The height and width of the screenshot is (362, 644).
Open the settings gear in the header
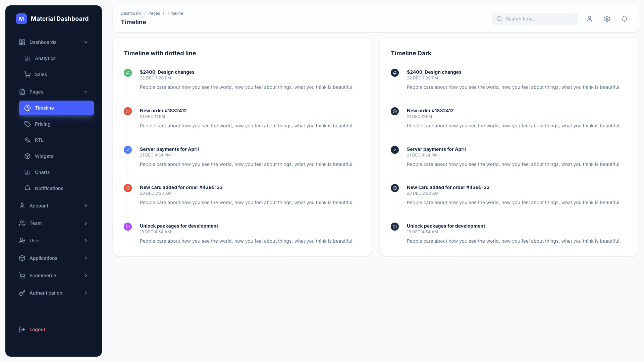607,19
